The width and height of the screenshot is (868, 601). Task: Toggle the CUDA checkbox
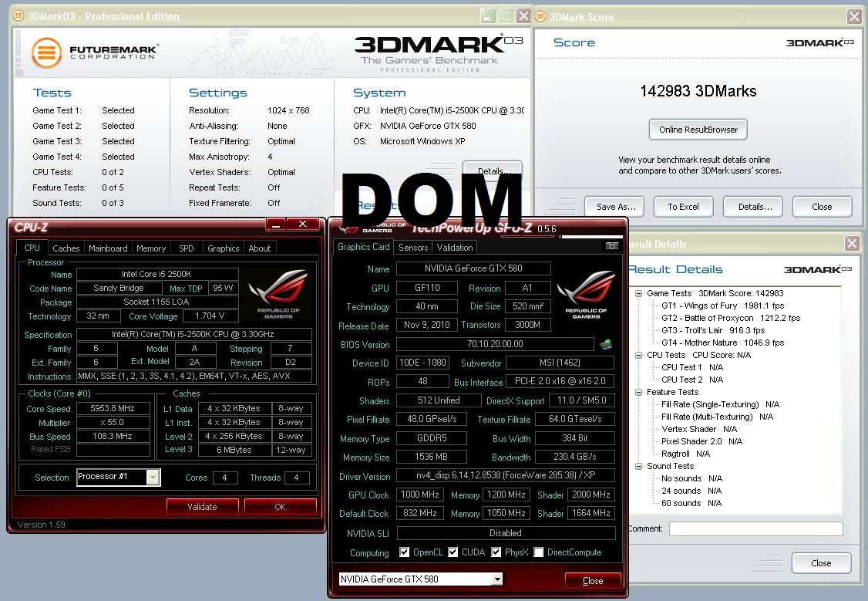[453, 552]
